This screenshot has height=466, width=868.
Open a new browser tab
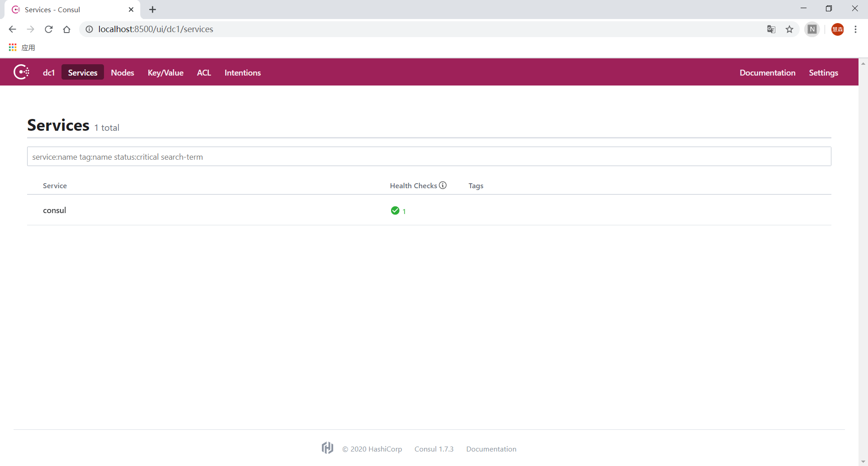152,10
